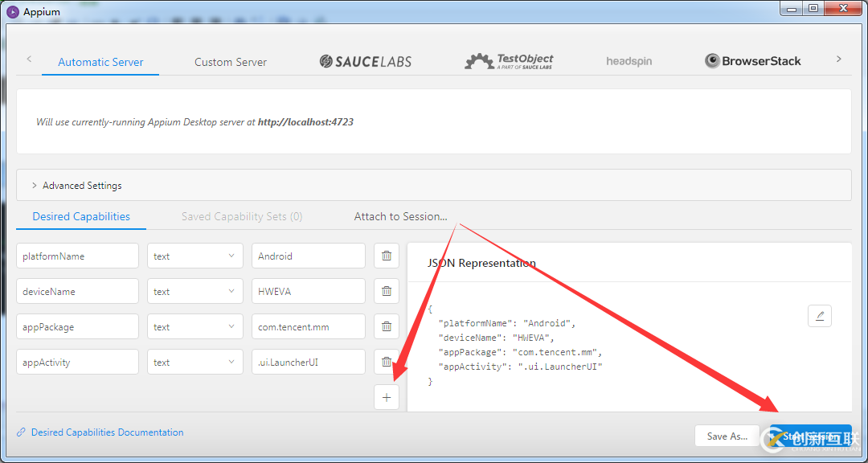Focus the appPackage name field
Screen dimensions: 868x463
[77, 327]
